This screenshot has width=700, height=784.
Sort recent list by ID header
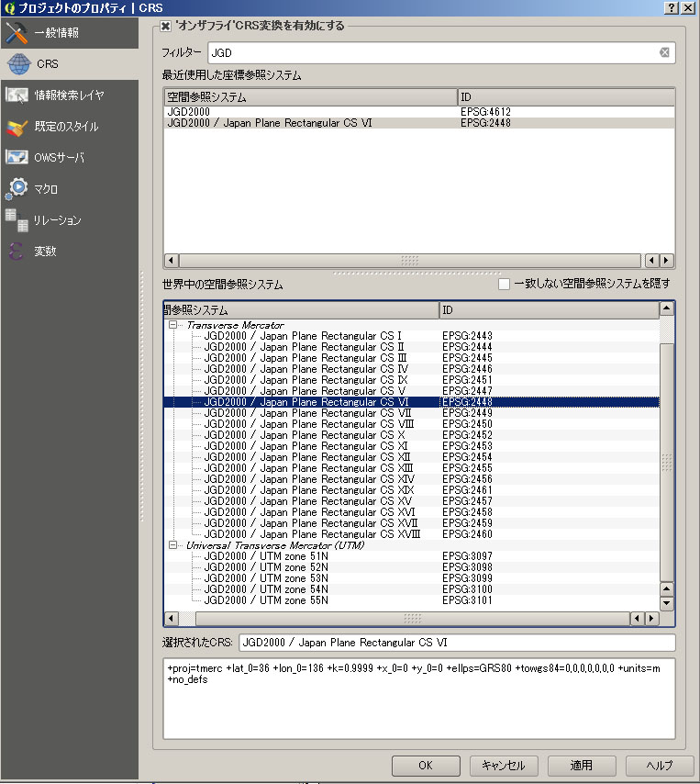pos(566,97)
